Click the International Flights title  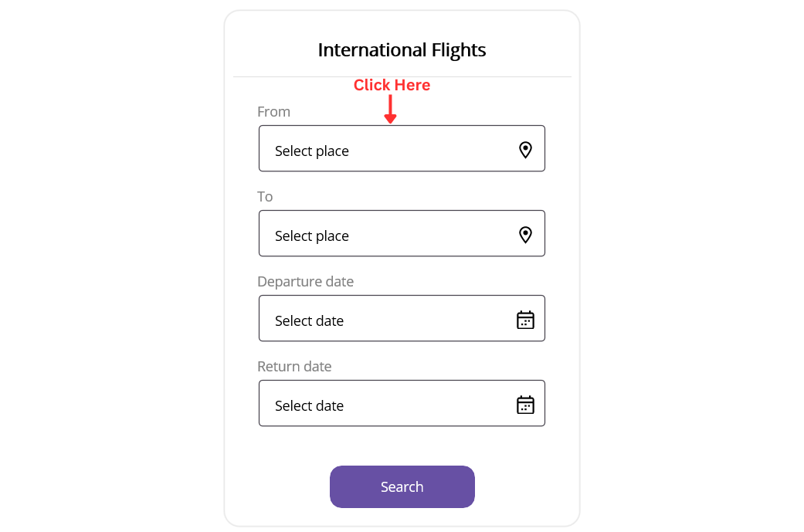click(x=402, y=49)
